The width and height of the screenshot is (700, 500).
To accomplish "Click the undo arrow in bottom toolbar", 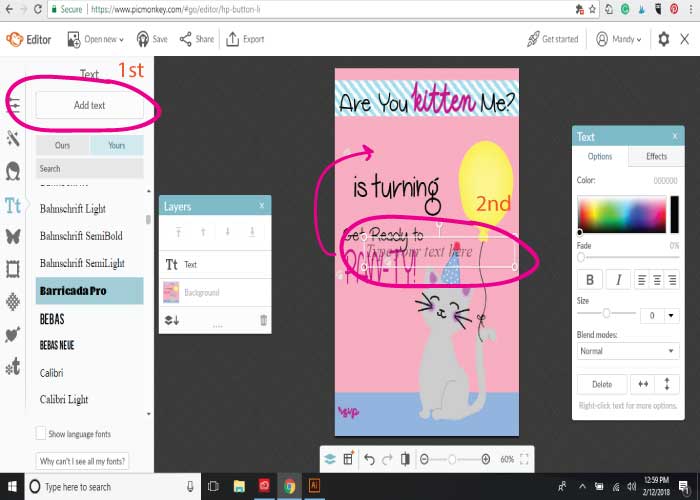I will 369,459.
